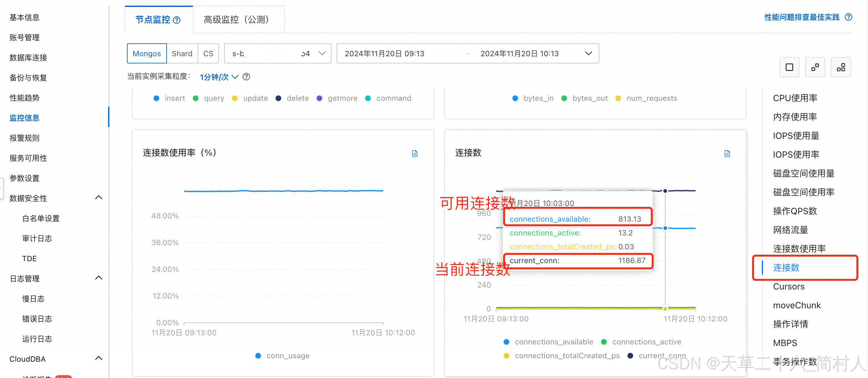Toggle getmore series in legend

[x=337, y=98]
